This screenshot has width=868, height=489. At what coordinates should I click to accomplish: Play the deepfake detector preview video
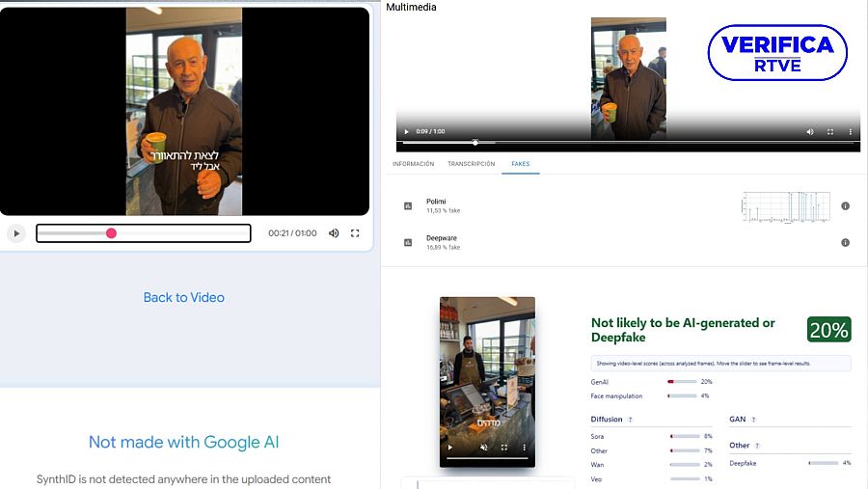[450, 448]
